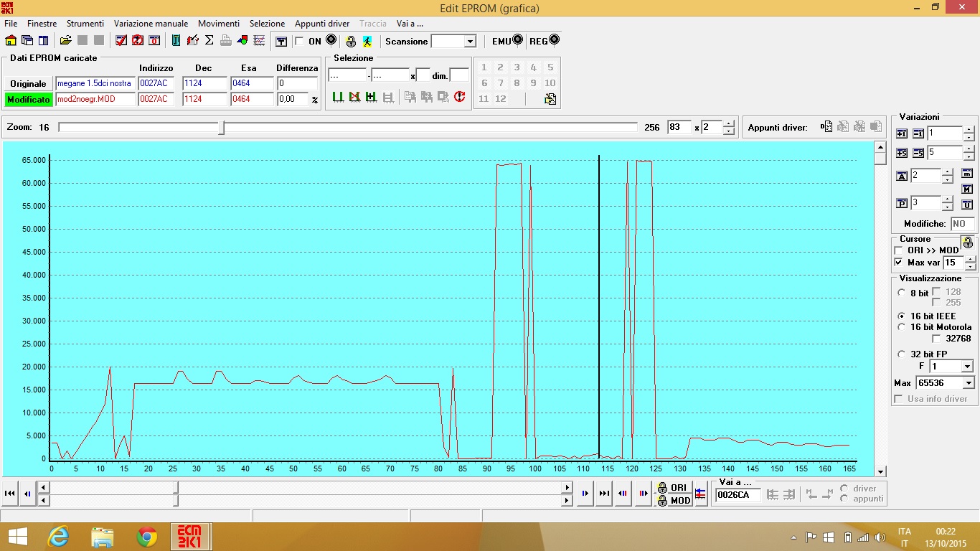Click the colored shapes icon
This screenshot has height=551, width=980.
tap(242, 41)
